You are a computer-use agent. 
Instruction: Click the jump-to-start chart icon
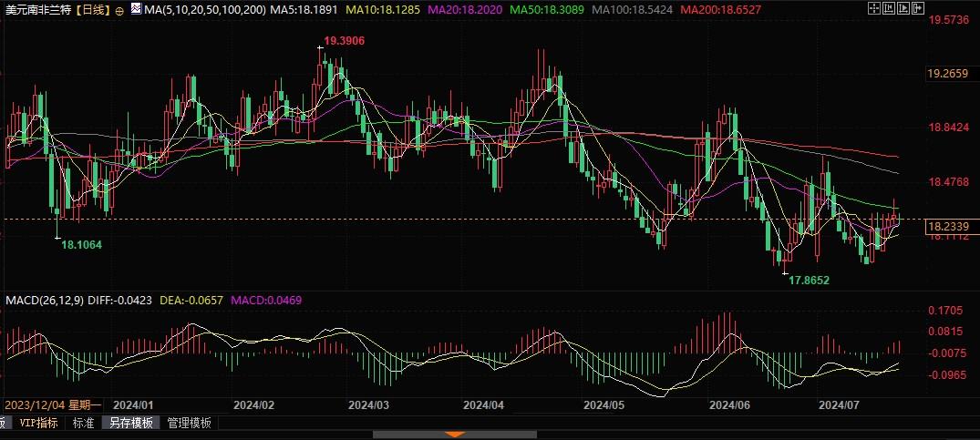pos(889,8)
